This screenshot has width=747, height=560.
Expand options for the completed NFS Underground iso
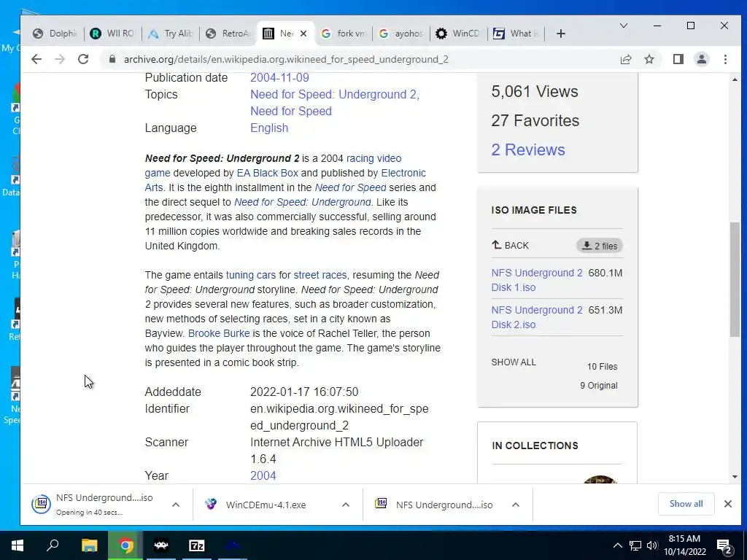coord(516,505)
